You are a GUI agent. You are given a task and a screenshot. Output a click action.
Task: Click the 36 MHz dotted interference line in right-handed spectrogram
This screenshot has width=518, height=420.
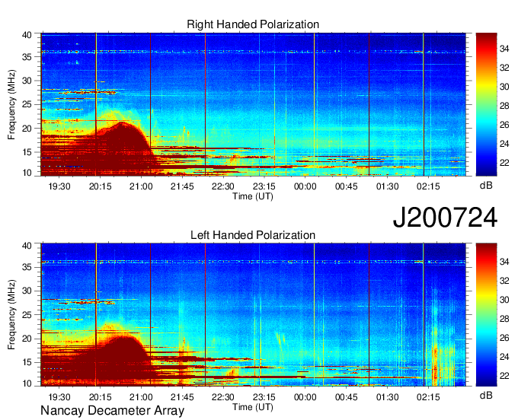click(x=254, y=52)
